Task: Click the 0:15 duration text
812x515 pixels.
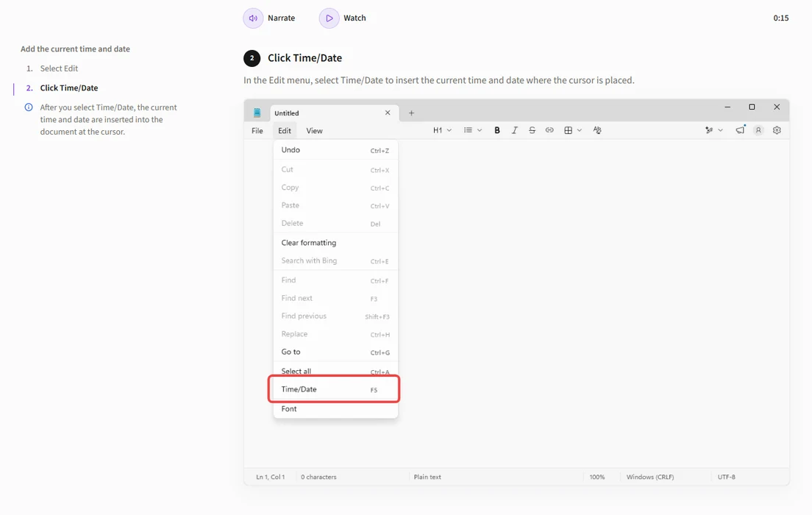Action: click(x=781, y=18)
